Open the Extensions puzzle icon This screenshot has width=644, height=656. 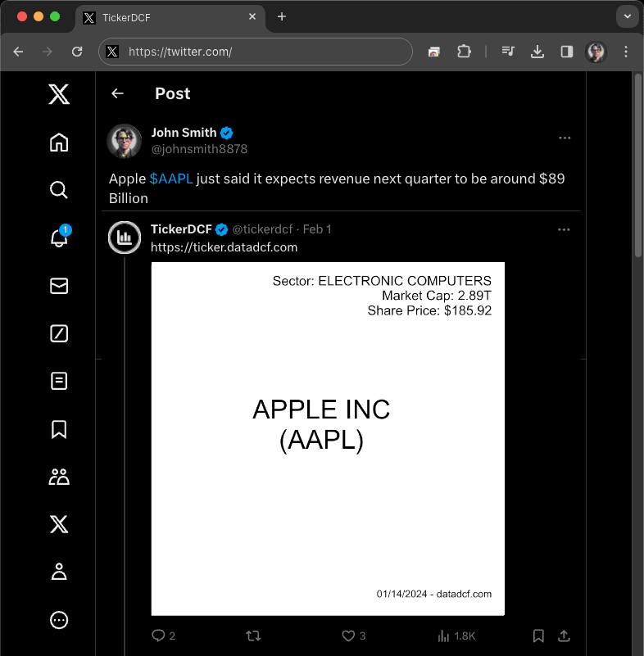click(464, 52)
